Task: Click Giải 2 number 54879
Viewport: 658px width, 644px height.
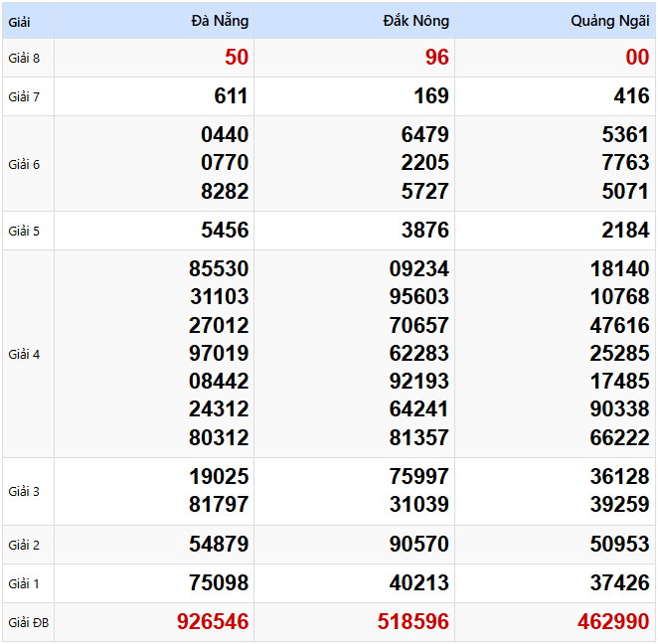Action: point(219,545)
